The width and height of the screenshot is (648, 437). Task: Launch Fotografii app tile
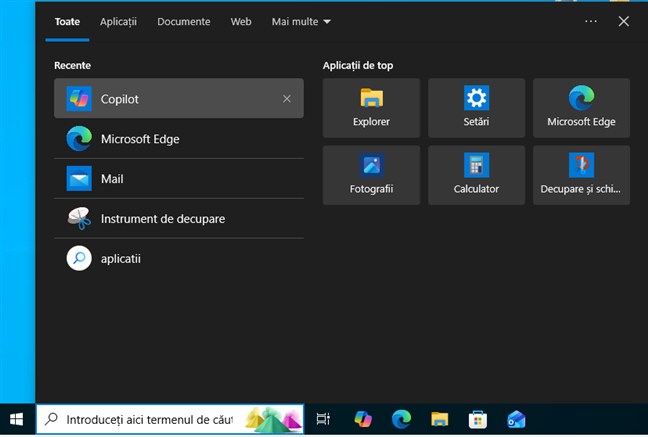371,175
